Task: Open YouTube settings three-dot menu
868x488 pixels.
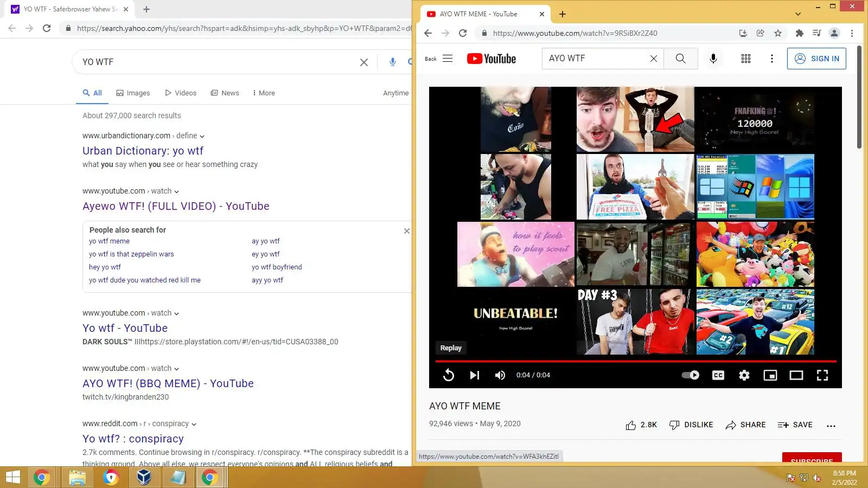Action: [772, 59]
